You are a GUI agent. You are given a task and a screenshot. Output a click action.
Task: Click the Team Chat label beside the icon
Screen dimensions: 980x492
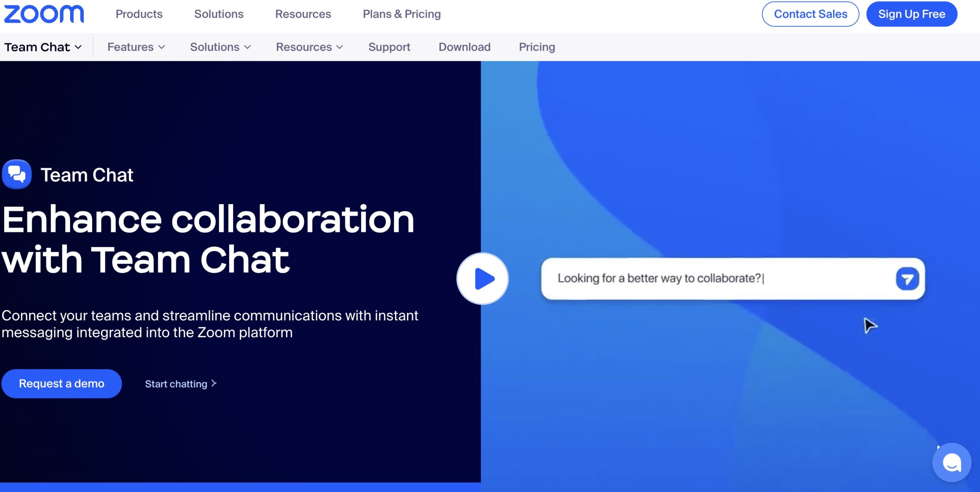[87, 175]
